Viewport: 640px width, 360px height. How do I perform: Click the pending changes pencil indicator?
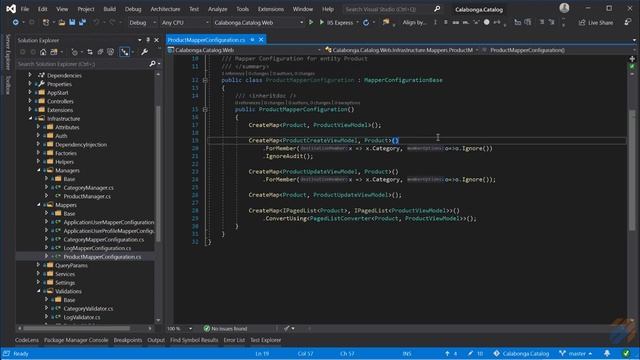point(475,353)
